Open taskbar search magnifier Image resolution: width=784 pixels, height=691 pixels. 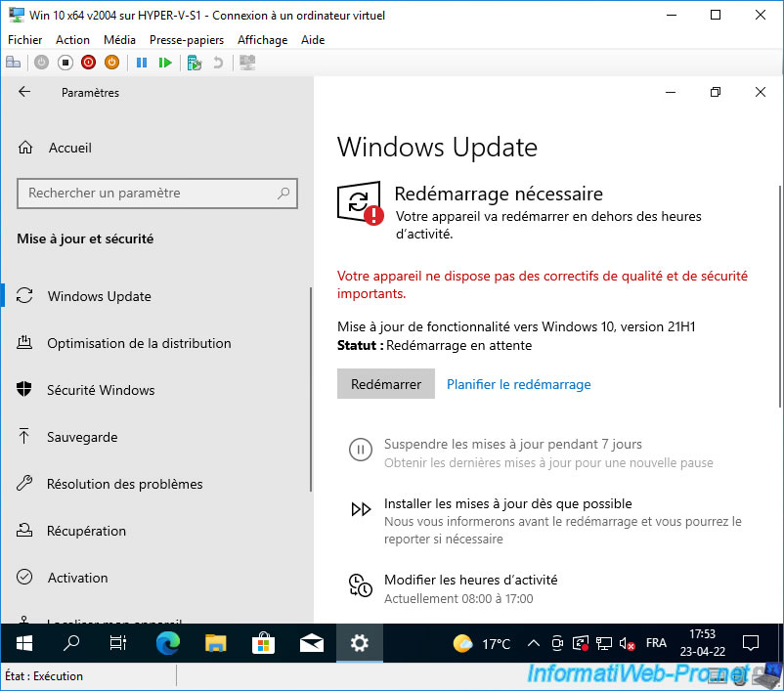click(71, 643)
